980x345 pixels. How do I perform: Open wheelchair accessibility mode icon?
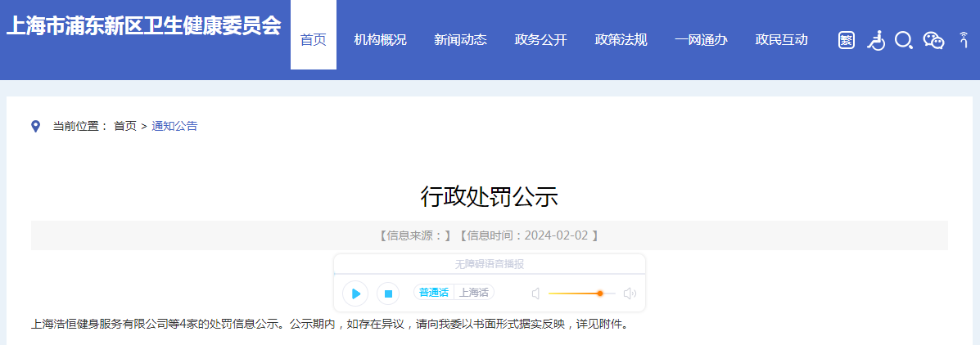click(x=876, y=40)
